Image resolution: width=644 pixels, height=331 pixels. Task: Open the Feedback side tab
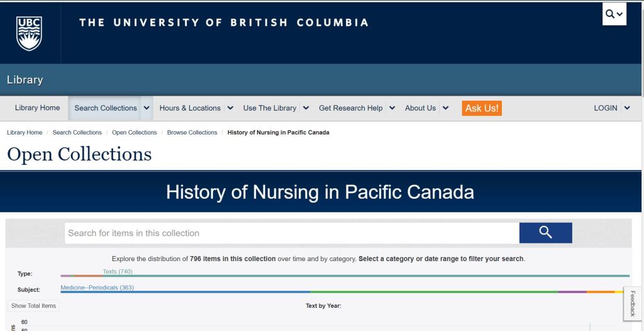632,303
